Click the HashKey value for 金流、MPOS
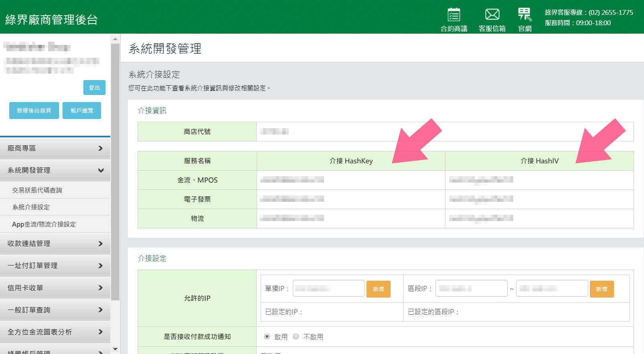Screen dimensions: 644x354 (x=292, y=180)
